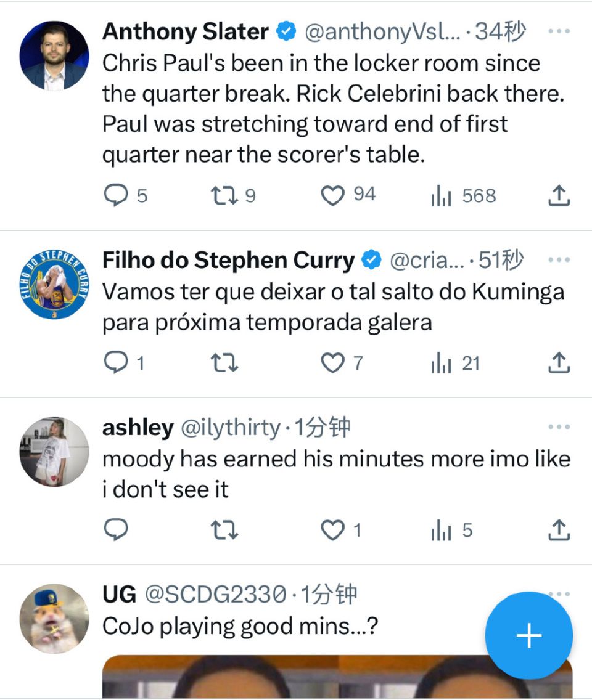This screenshot has width=592, height=700.
Task: View analytics for Anthony Slater's tweet
Action: click(x=442, y=195)
